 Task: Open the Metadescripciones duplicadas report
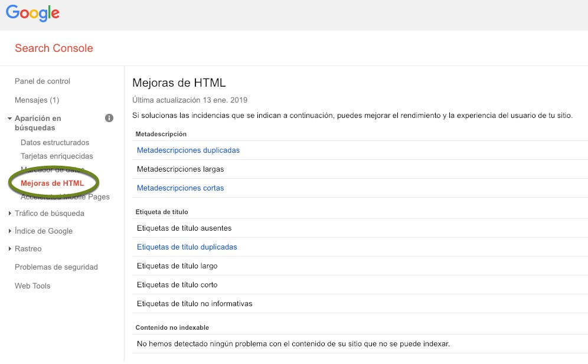pyautogui.click(x=188, y=150)
